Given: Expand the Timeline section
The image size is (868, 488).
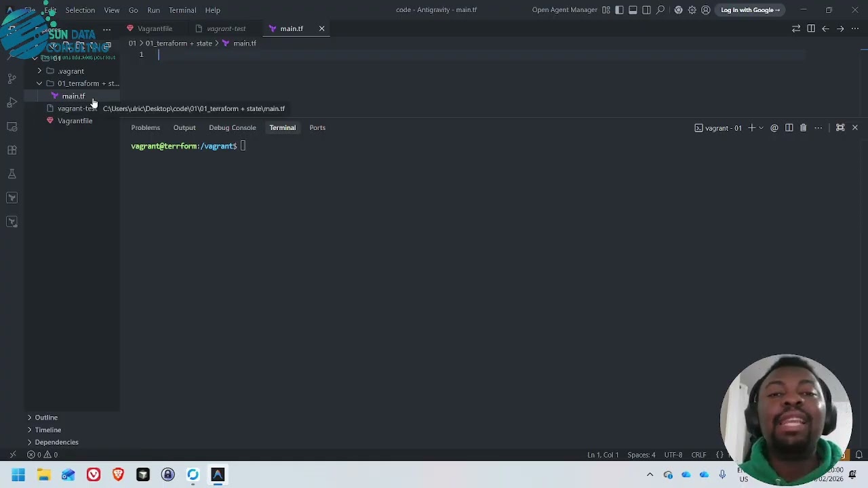Looking at the screenshot, I should click(47, 430).
